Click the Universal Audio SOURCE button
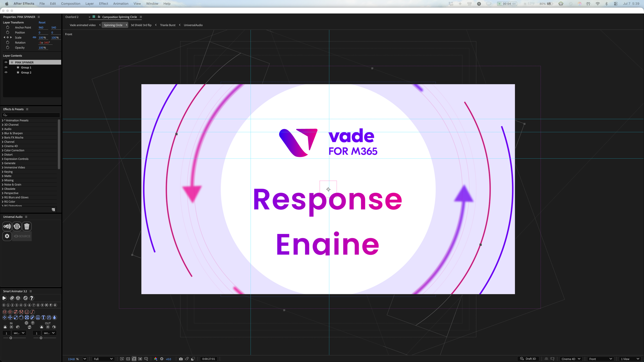 click(x=22, y=236)
